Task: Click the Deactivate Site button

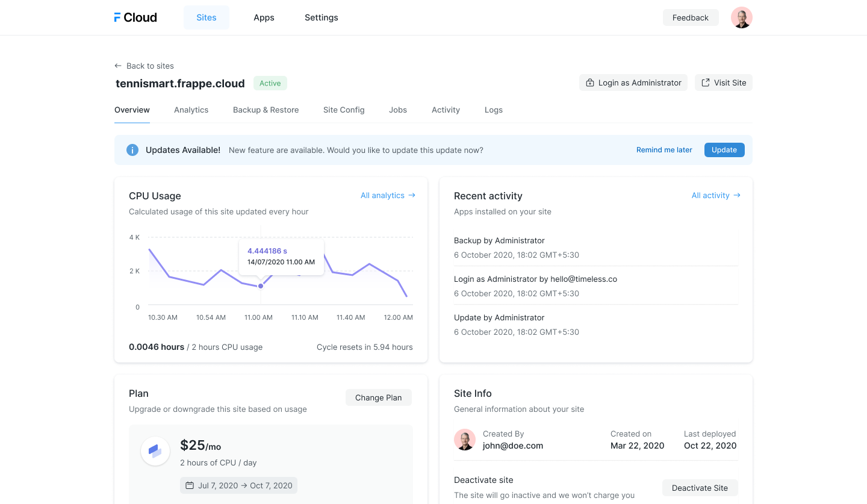Action: click(x=700, y=488)
